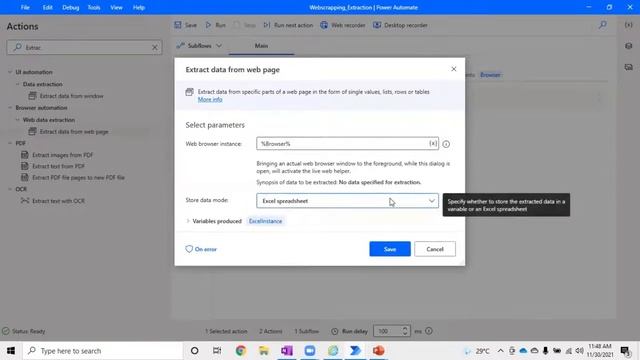The height and width of the screenshot is (360, 640).
Task: Open Zoom from the taskbar
Action: click(310, 351)
